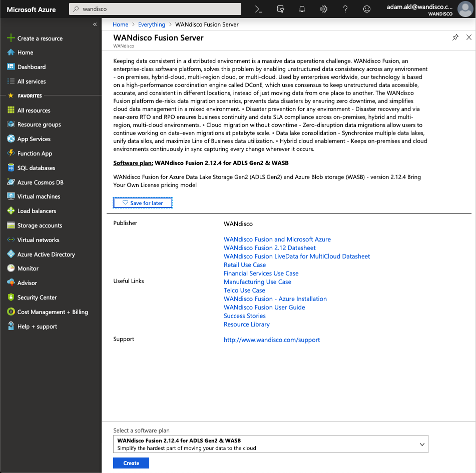
Task: Open directory and subscription filter icon
Action: tap(280, 9)
